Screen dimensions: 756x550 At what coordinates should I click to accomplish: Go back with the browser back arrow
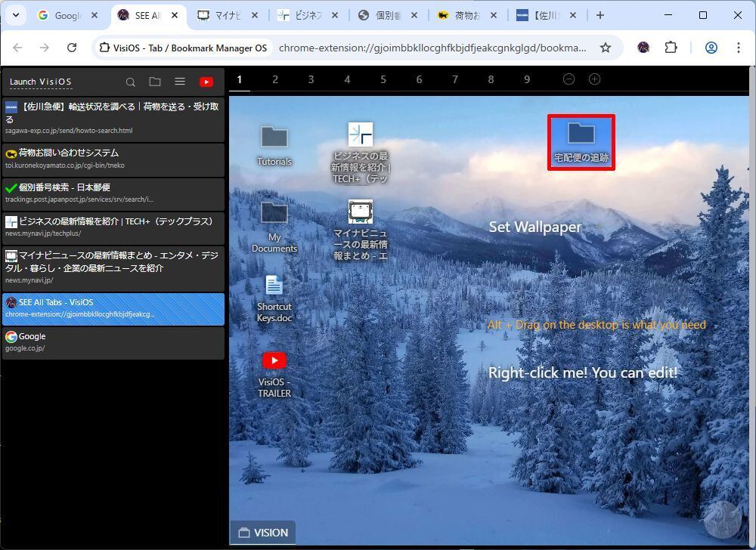pyautogui.click(x=18, y=47)
